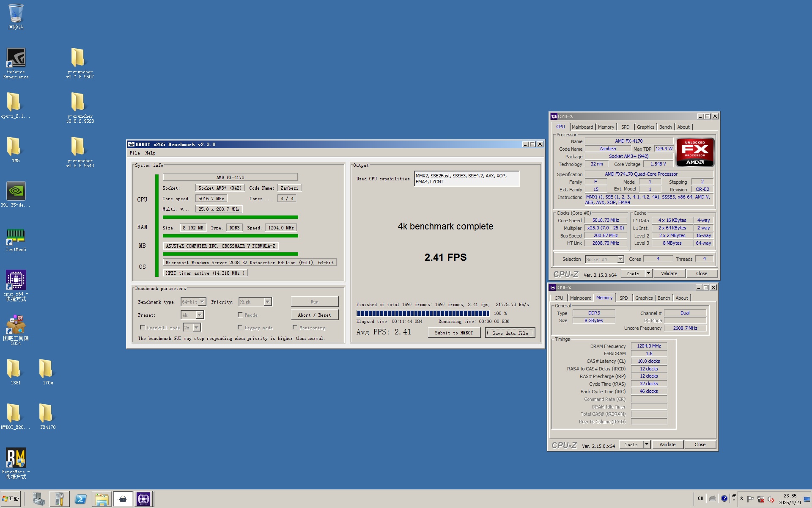Click the Run button in benchmark parameters
This screenshot has height=508, width=812.
point(314,302)
